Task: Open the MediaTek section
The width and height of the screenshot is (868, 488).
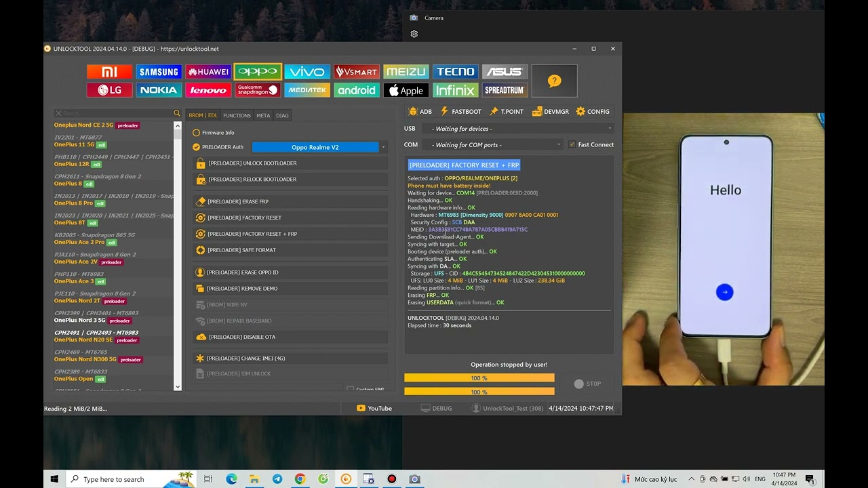Action: [x=307, y=90]
